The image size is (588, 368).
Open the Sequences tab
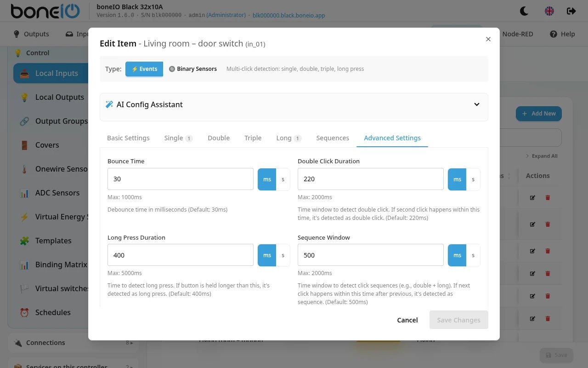pos(333,138)
